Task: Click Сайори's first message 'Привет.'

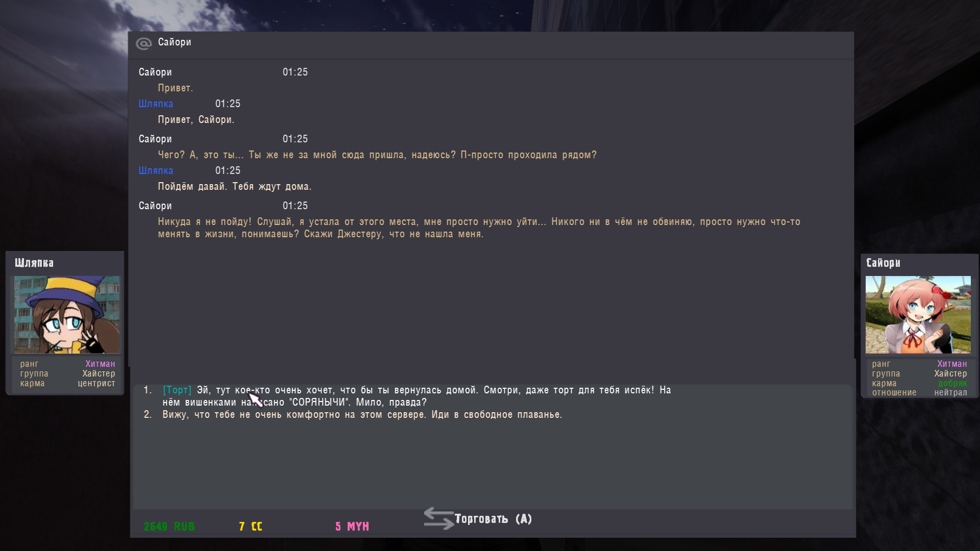Action: 175,88
